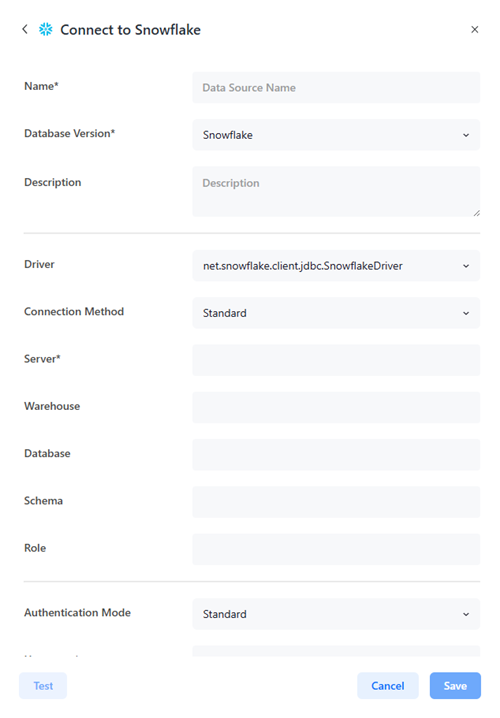
Task: Expand the Authentication Mode dropdown
Action: click(x=336, y=614)
